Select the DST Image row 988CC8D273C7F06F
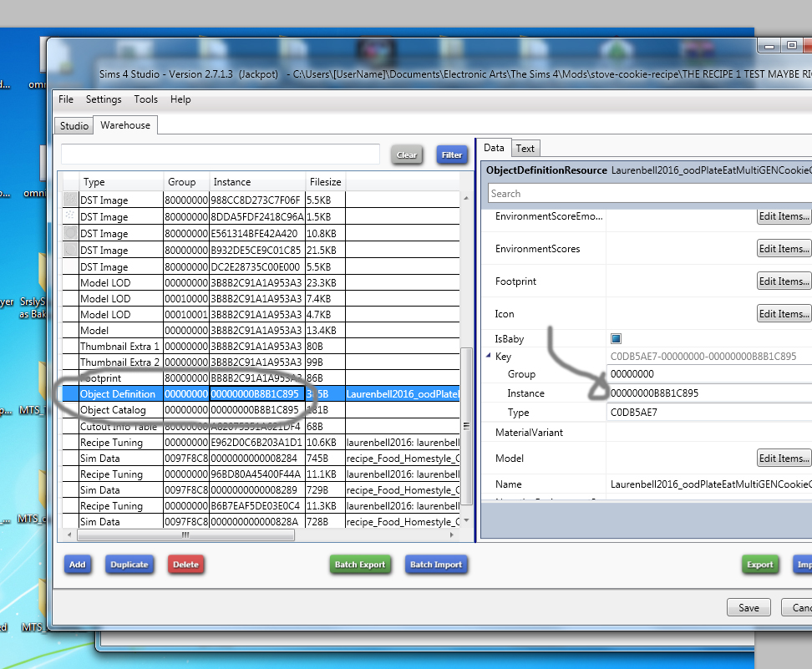This screenshot has height=669, width=812. click(261, 200)
